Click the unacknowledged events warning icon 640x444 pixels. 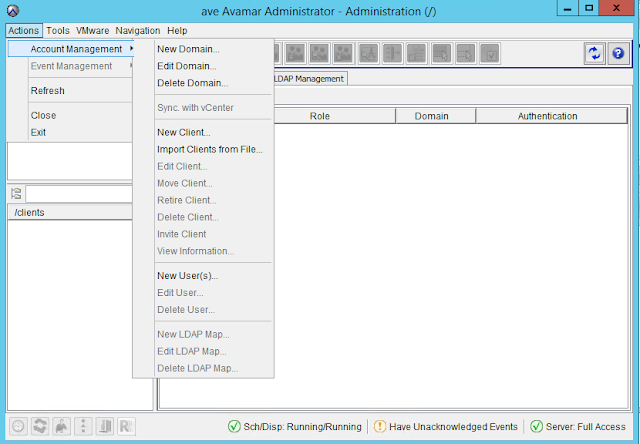click(x=380, y=426)
